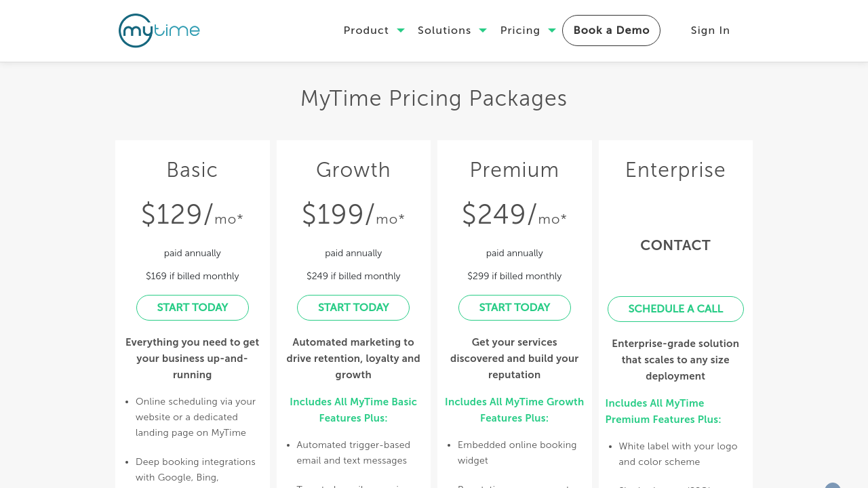Expand the Pricing dropdown arrow
This screenshot has height=488, width=868.
tap(552, 30)
